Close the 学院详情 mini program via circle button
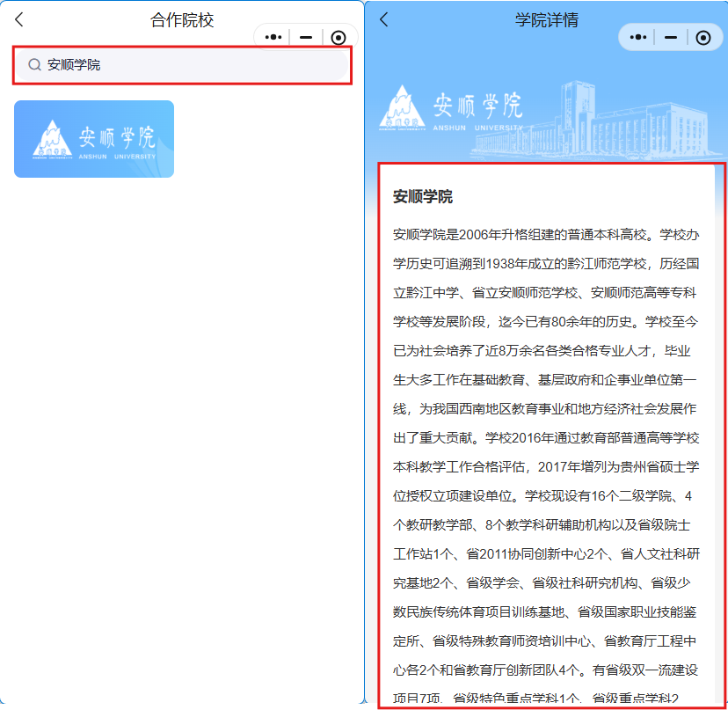Viewport: 728px width, 710px height. coord(703,37)
